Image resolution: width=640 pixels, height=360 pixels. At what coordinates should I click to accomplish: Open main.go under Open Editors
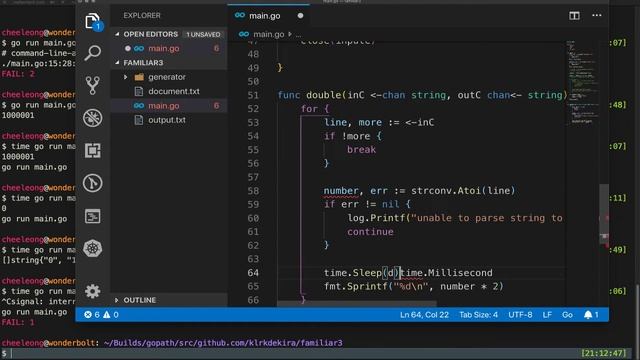click(169, 49)
